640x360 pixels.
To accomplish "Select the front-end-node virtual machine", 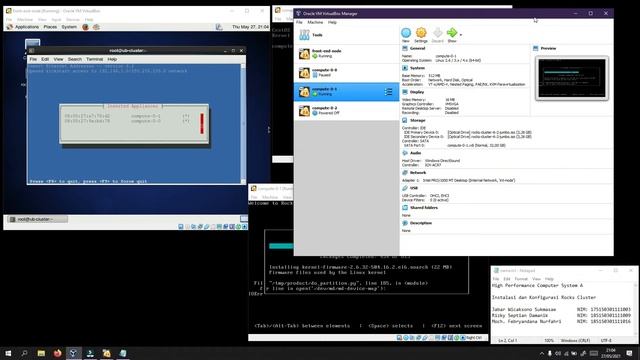I will tap(346, 53).
